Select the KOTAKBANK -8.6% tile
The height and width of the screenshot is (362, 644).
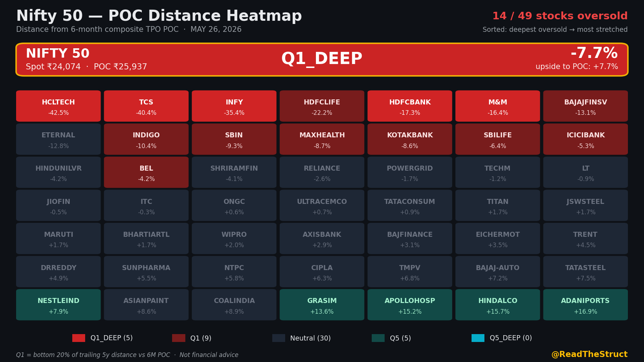[410, 139]
